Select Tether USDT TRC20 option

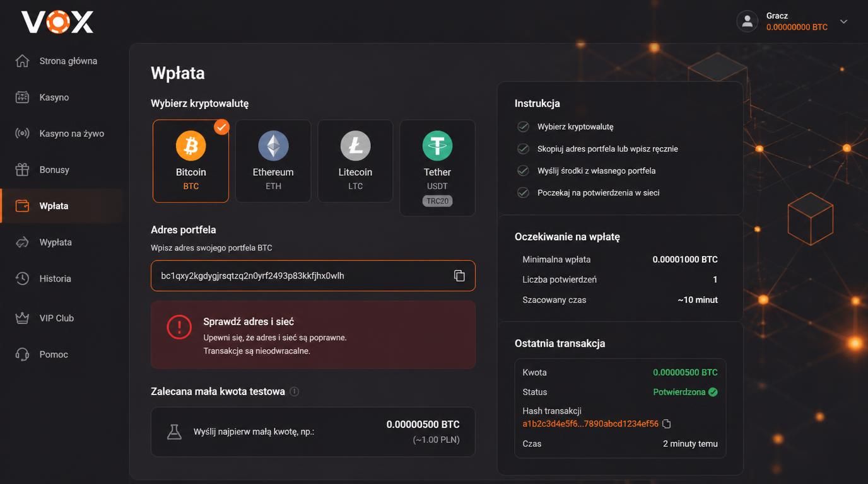point(438,168)
